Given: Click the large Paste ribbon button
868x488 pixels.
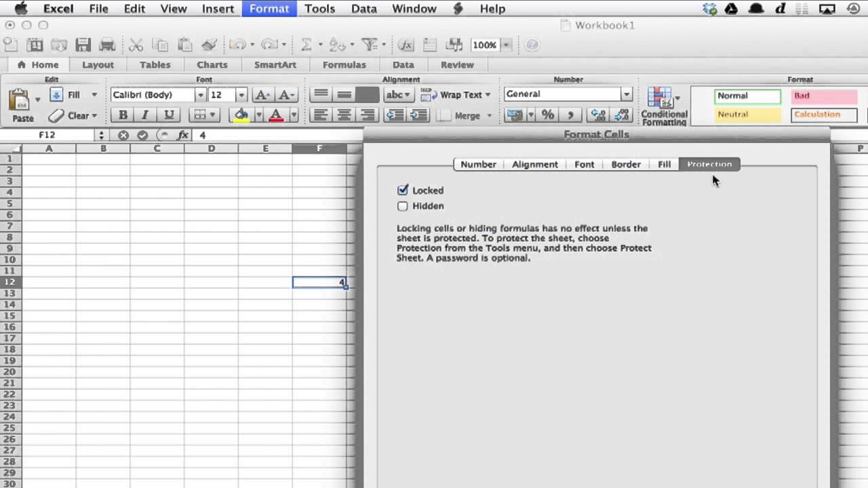Looking at the screenshot, I should (x=22, y=106).
